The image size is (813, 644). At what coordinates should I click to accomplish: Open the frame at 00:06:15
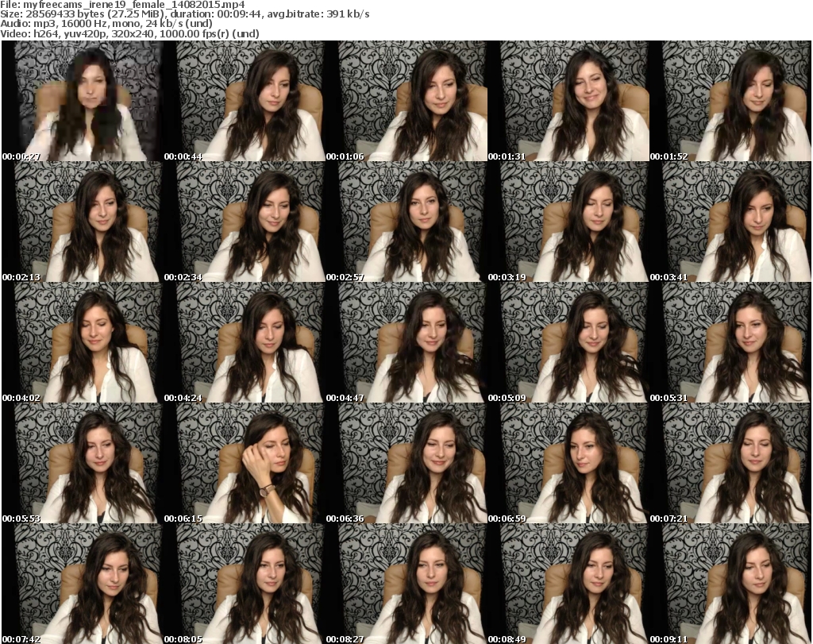click(245, 464)
